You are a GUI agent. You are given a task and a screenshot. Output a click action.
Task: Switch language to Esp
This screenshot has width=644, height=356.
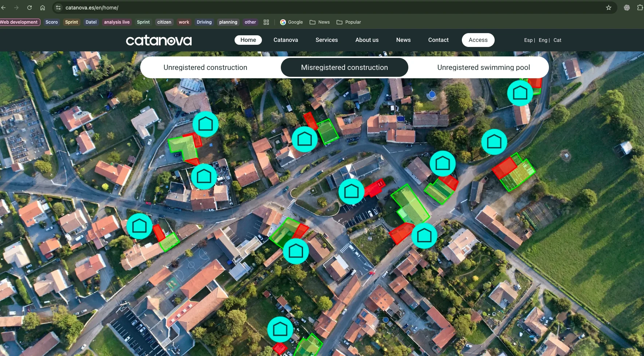point(528,40)
